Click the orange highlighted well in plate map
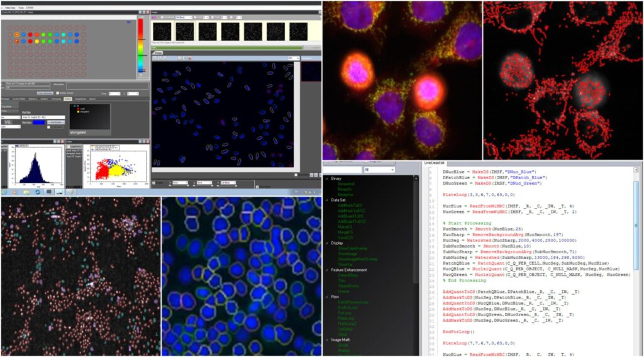Image resolution: width=644 pixels, height=357 pixels. coord(17,34)
